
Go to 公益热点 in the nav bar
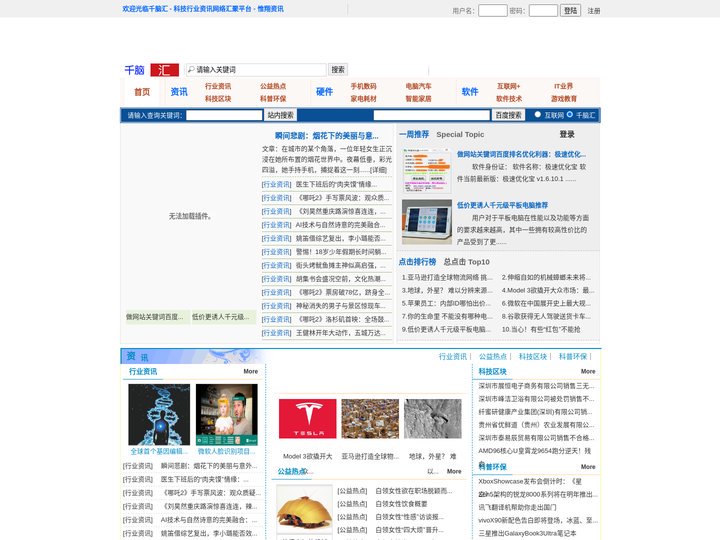point(273,86)
